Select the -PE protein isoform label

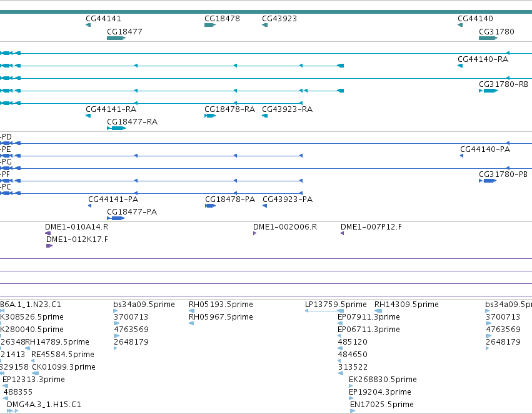6,149
